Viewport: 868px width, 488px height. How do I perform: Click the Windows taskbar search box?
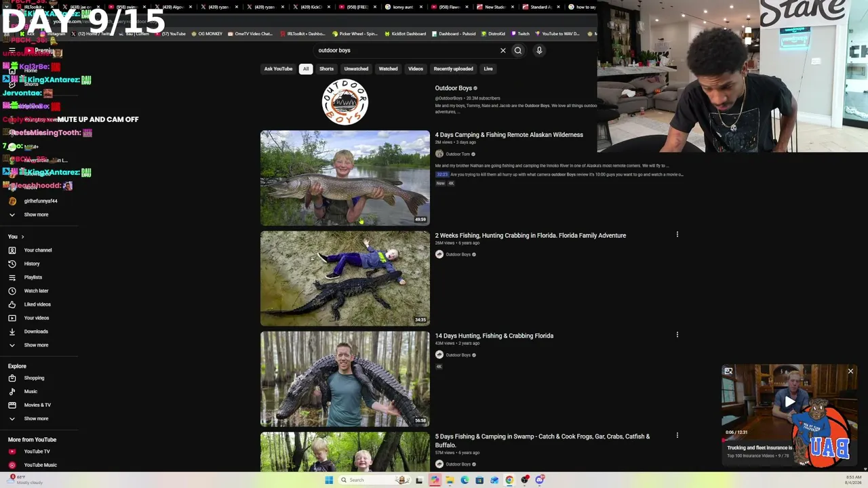click(x=374, y=480)
